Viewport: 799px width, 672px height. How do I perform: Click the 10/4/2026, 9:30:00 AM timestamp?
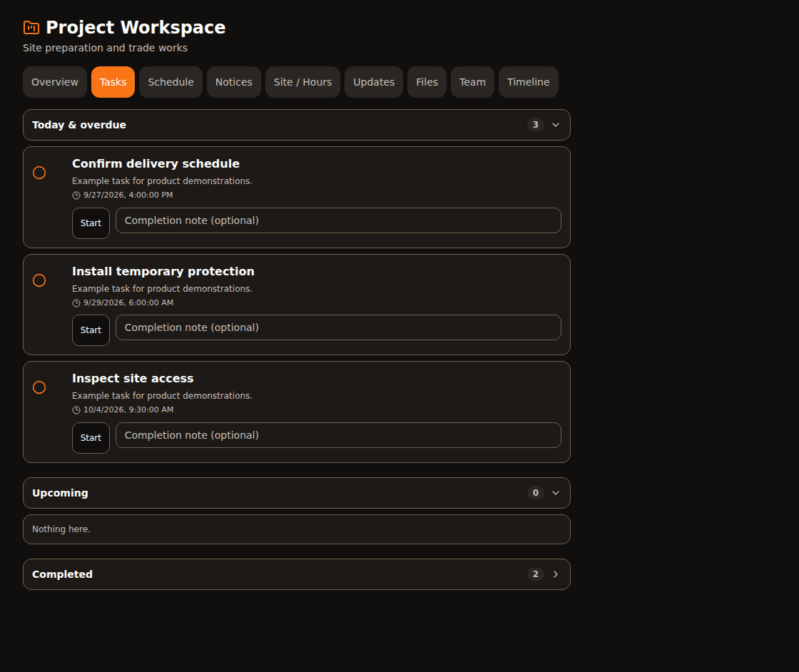(128, 409)
